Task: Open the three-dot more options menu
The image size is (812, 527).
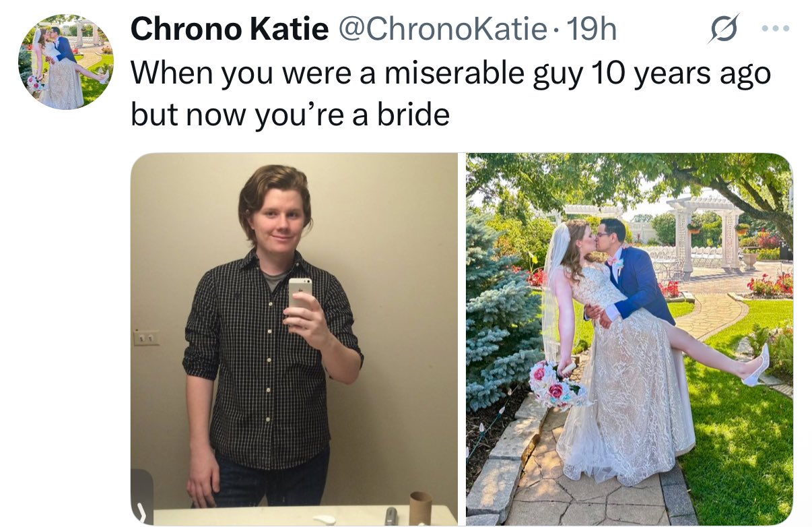Action: pos(774,29)
